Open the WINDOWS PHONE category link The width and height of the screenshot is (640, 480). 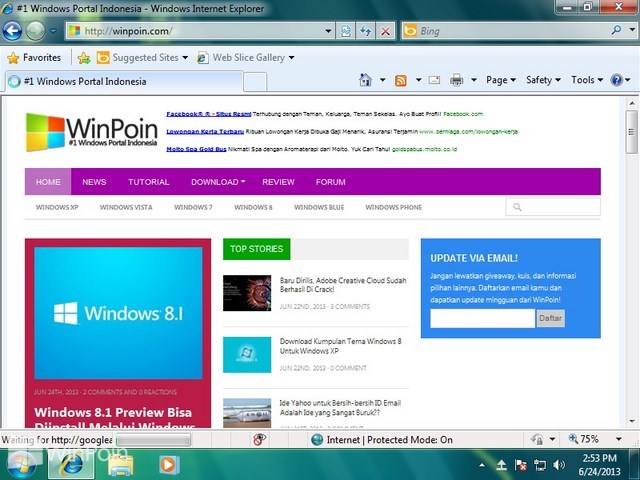(x=393, y=207)
